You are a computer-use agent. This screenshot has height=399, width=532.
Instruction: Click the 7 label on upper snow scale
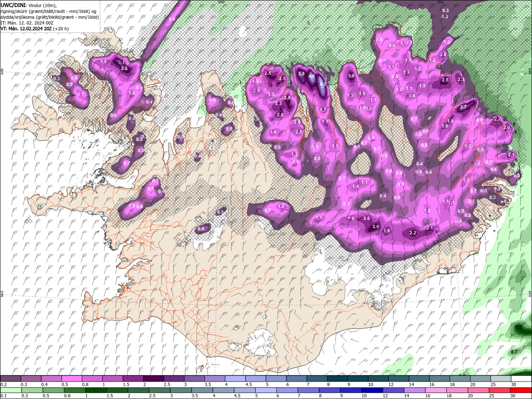[308, 384]
